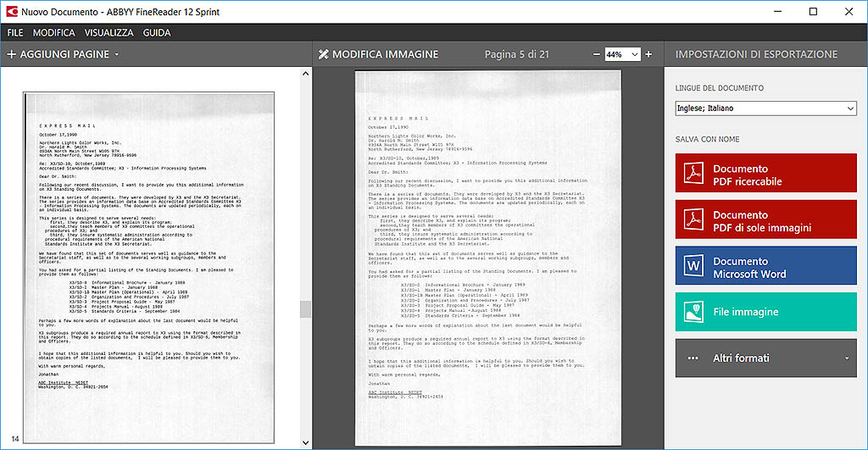Expand the Altri formati dropdown arrow
The height and width of the screenshot is (450, 868).
coord(847,358)
